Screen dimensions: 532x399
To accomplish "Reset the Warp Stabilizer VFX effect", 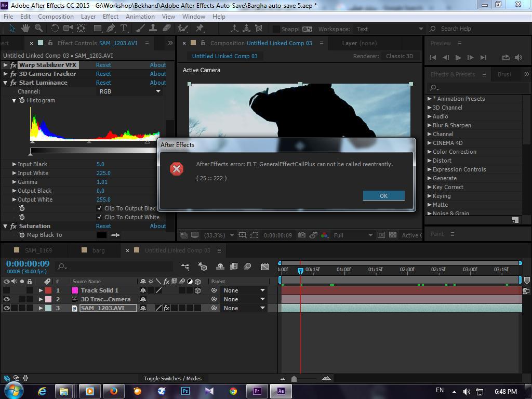I will pyautogui.click(x=103, y=65).
